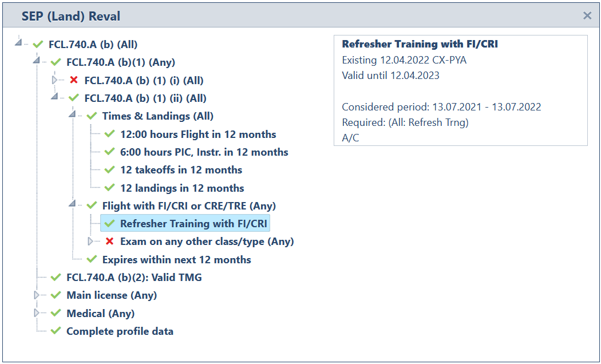601x364 pixels.
Task: Expand Exam on any other class/type node
Action: pos(90,242)
